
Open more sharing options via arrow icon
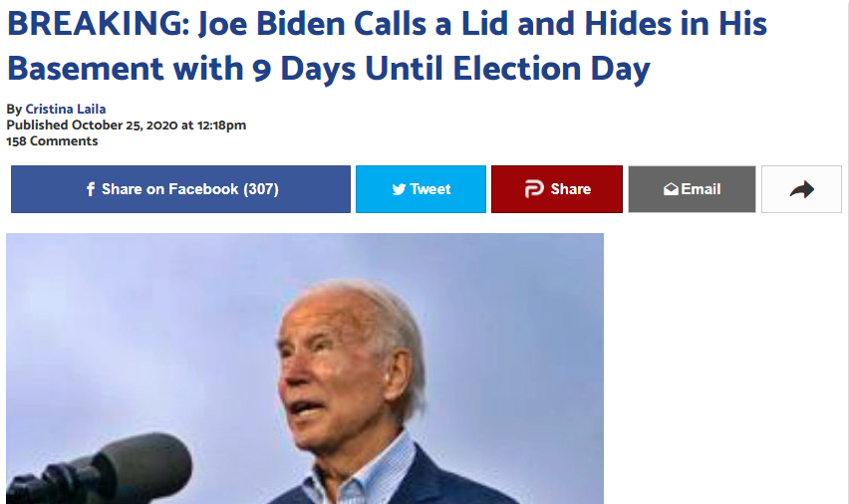coord(801,189)
